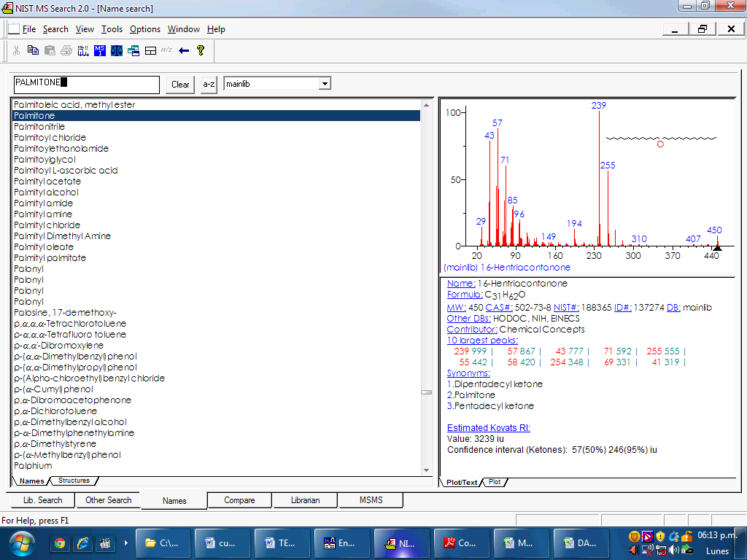Switch to the Excel 'M...' taskbar window
Image resolution: width=747 pixels, height=560 pixels.
[521, 542]
